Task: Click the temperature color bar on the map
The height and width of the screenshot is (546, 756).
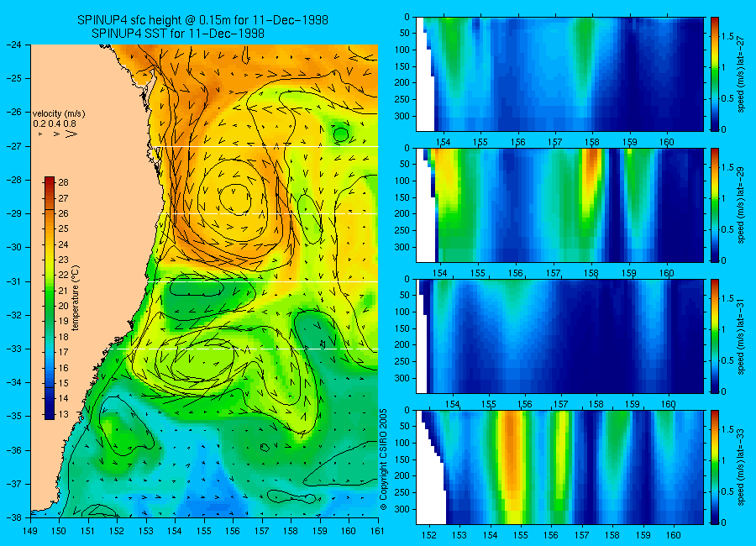Action: [x=50, y=298]
